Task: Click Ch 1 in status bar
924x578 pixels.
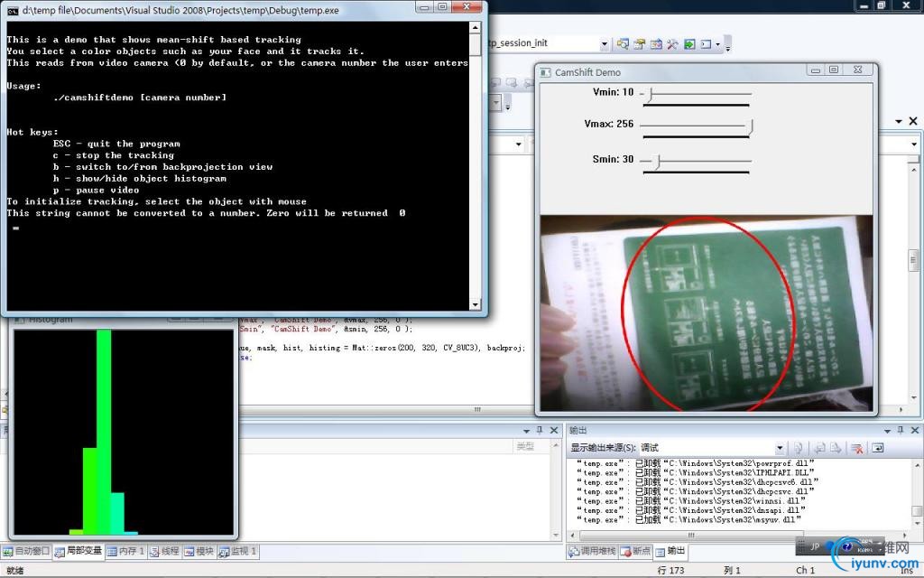Action: click(805, 571)
